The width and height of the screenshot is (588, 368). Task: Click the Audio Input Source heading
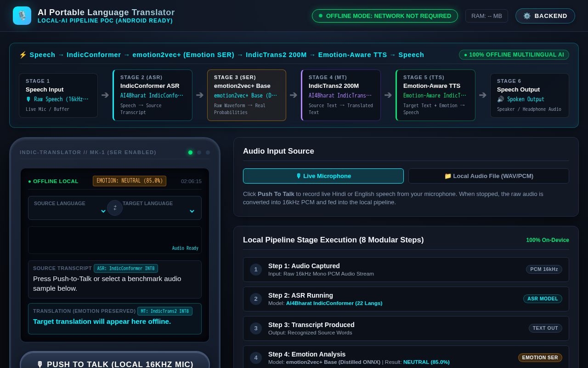point(278,151)
